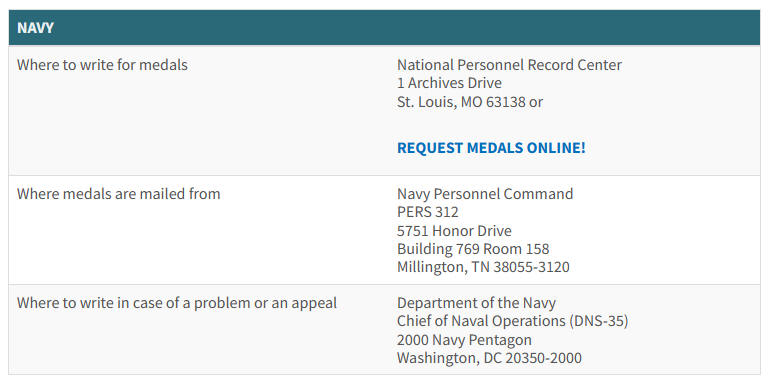
Task: Click 'Department of the Navy' text
Action: (x=476, y=303)
